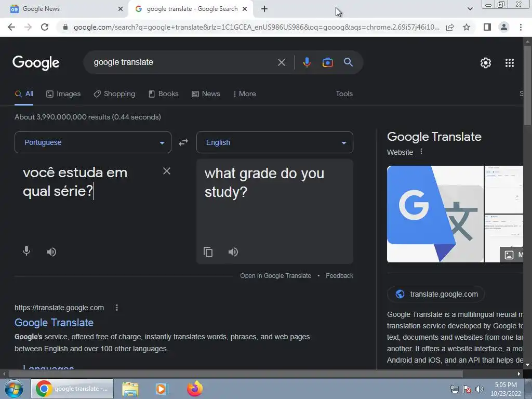Open the Google apps grid
The width and height of the screenshot is (532, 399).
(x=510, y=63)
